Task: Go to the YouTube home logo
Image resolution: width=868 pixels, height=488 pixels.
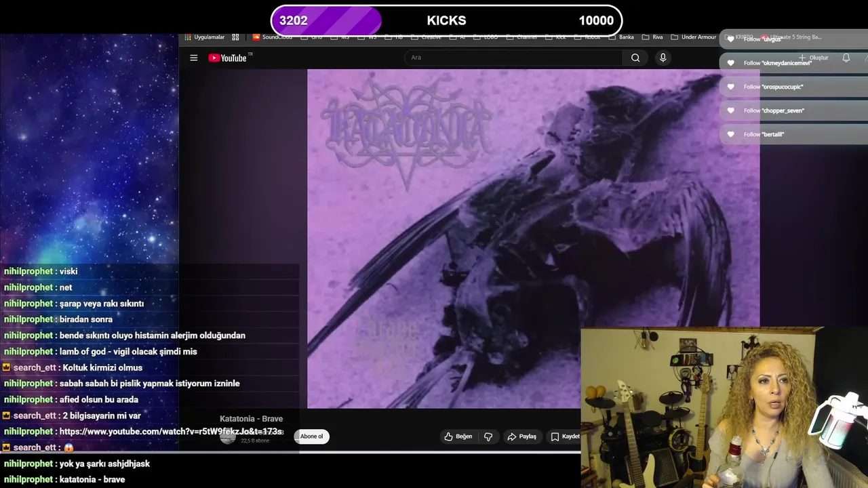Action: 228,58
